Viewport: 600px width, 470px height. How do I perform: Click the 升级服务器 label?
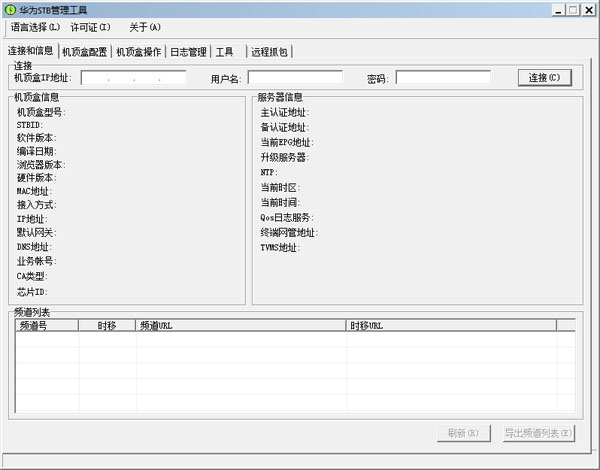click(285, 157)
